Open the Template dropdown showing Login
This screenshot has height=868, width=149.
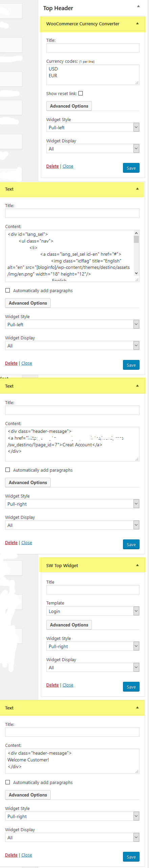[x=93, y=611]
